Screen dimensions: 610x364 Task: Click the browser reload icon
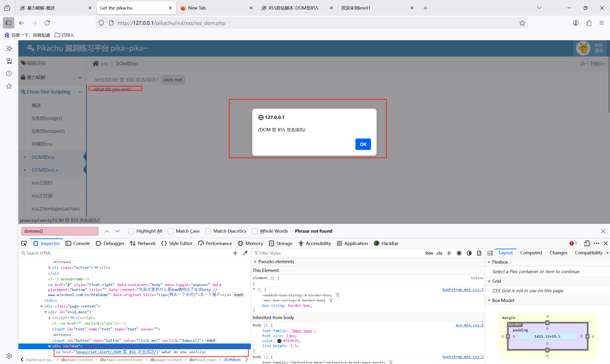pyautogui.click(x=47, y=23)
